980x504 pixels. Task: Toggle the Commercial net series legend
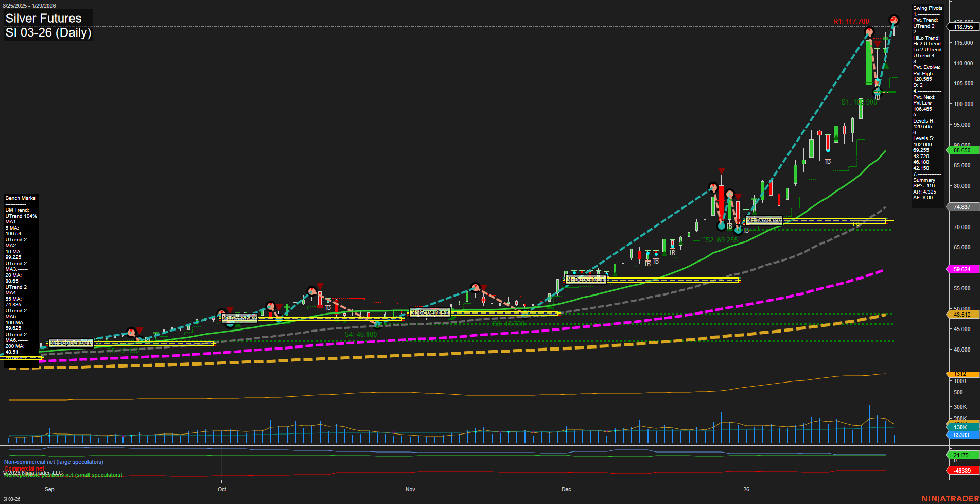point(23,468)
